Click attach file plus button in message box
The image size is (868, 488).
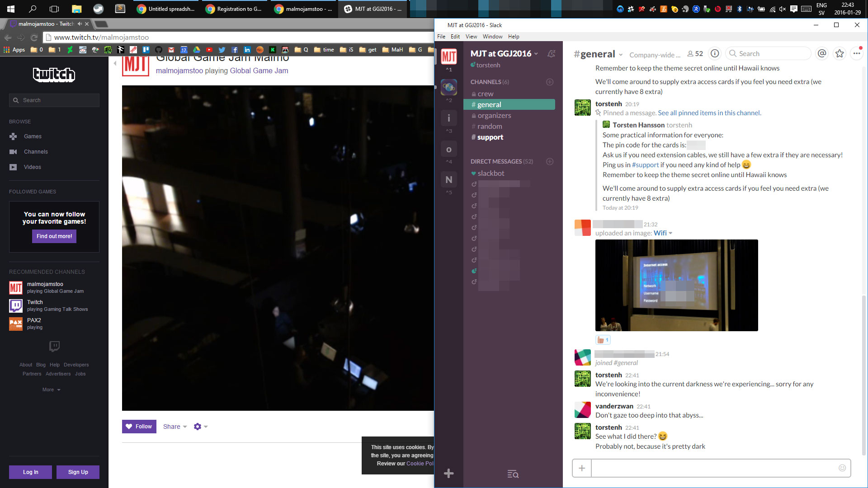pyautogui.click(x=582, y=468)
